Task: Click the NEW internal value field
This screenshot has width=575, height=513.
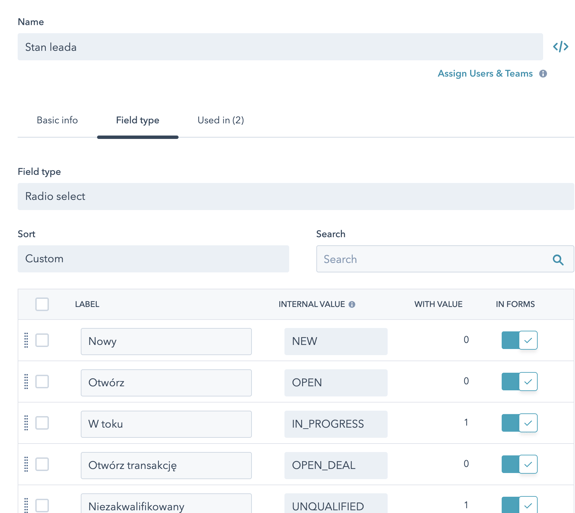Action: [x=336, y=341]
